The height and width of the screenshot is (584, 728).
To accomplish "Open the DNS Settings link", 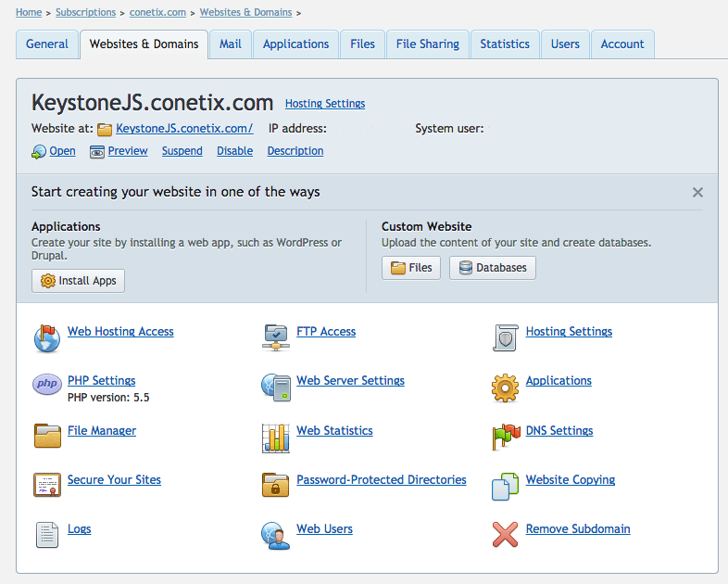I will pyautogui.click(x=559, y=431).
